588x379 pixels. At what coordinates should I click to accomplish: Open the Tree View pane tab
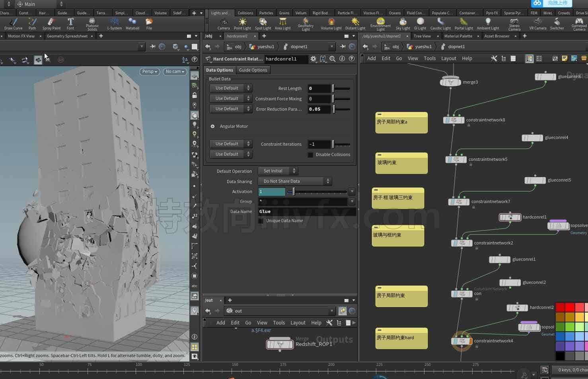tap(422, 36)
